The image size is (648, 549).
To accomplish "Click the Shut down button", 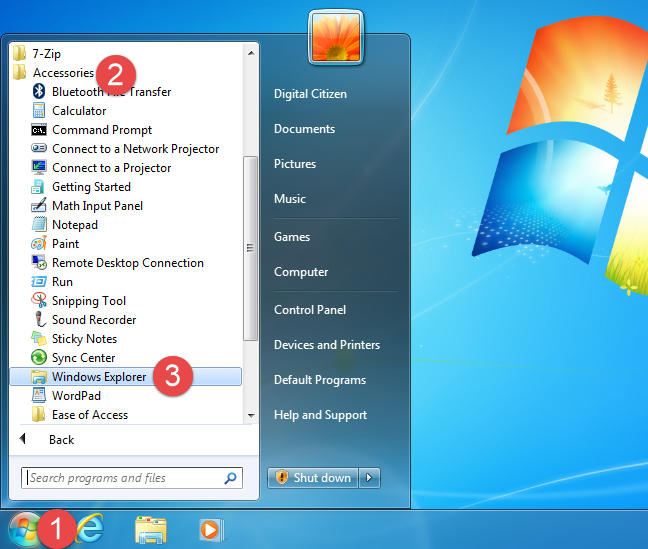I will pyautogui.click(x=313, y=478).
